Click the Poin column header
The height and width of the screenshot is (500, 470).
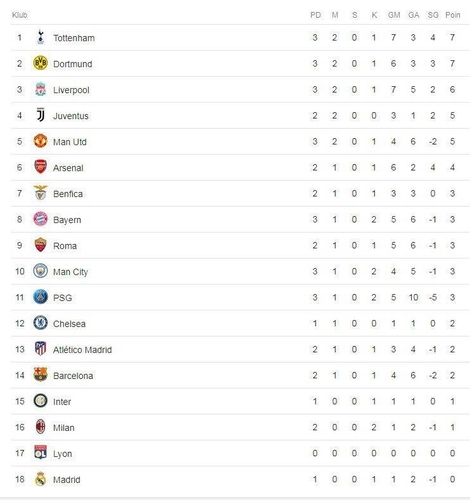pos(453,15)
